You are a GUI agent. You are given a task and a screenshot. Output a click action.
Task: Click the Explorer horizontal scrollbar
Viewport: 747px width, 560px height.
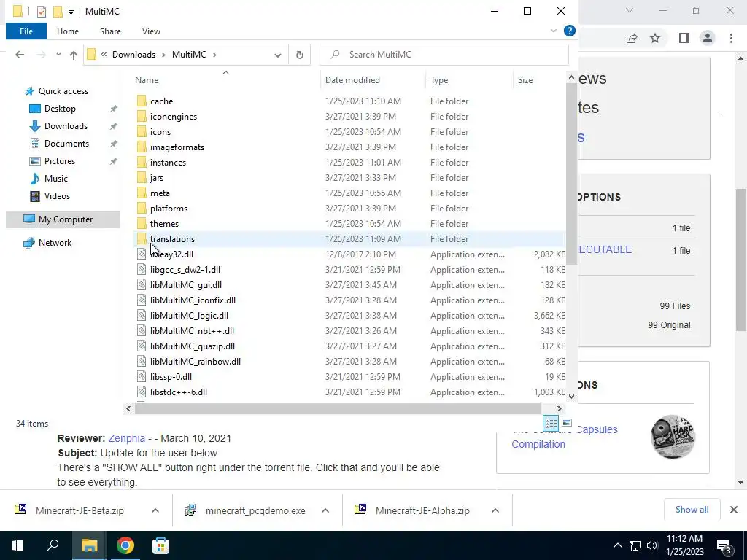(337, 408)
